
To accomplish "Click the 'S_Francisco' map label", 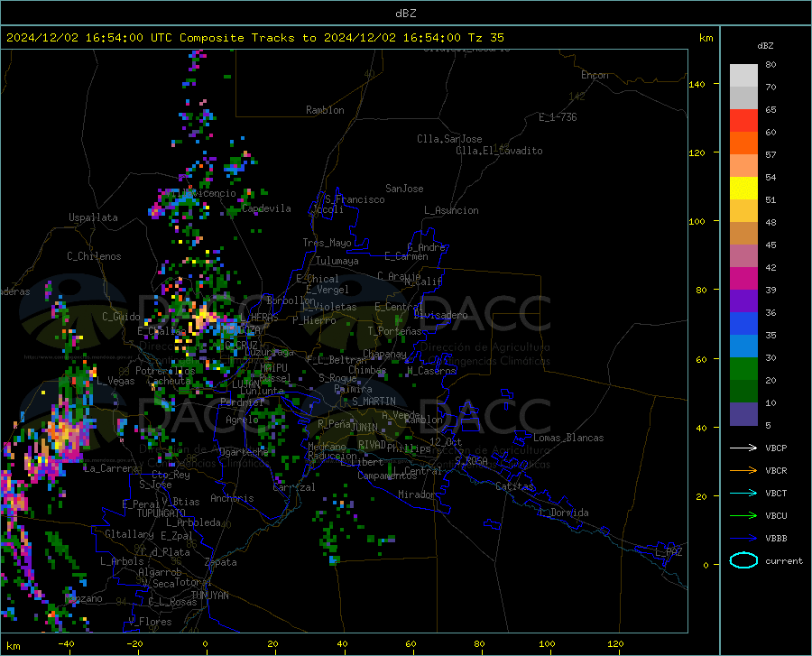I will click(355, 199).
